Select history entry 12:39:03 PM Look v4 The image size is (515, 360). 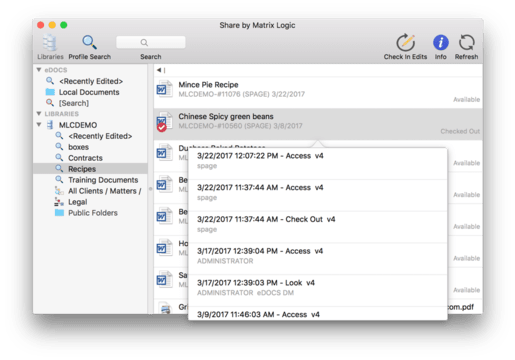pos(318,291)
